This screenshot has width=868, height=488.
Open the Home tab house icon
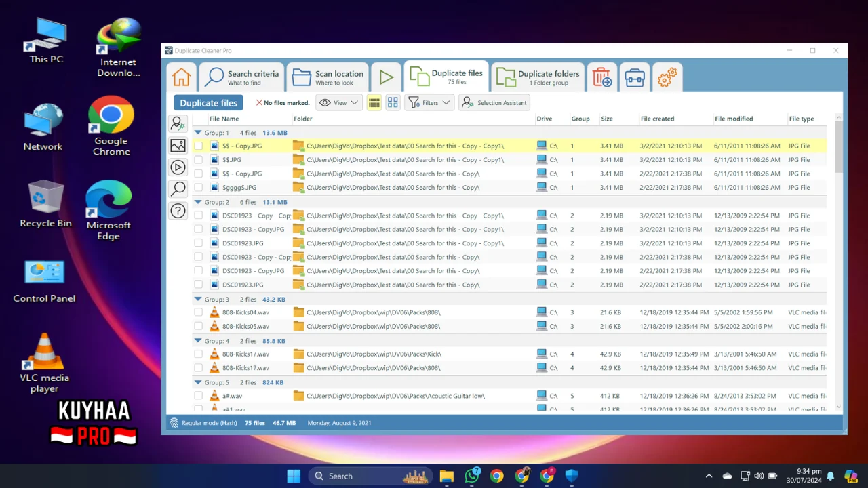[181, 77]
